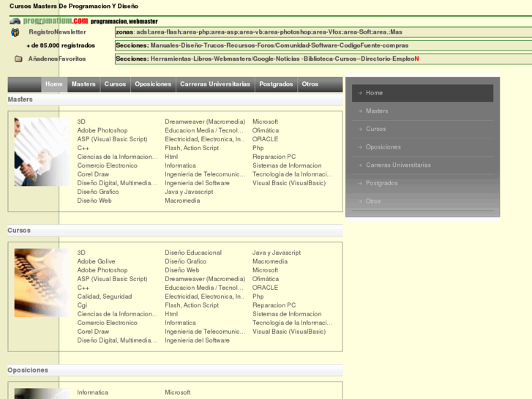Screen dimensions: 532x399
Task: Open Corel Draw in Masters list
Action: click(93, 174)
